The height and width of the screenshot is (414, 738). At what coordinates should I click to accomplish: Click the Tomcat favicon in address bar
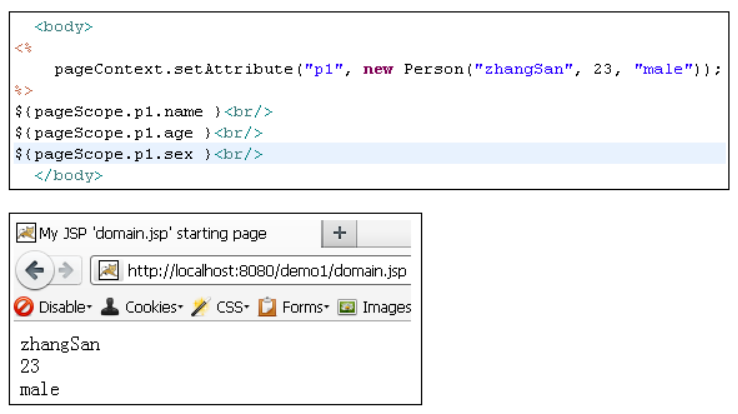108,271
